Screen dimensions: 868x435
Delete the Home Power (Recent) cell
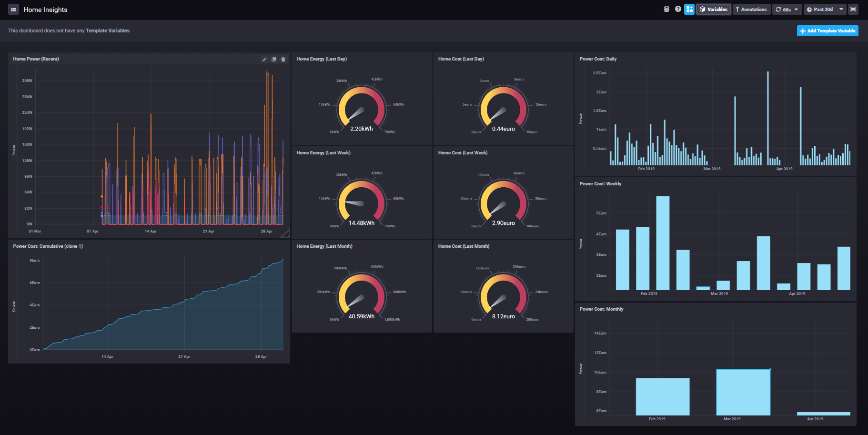[283, 60]
